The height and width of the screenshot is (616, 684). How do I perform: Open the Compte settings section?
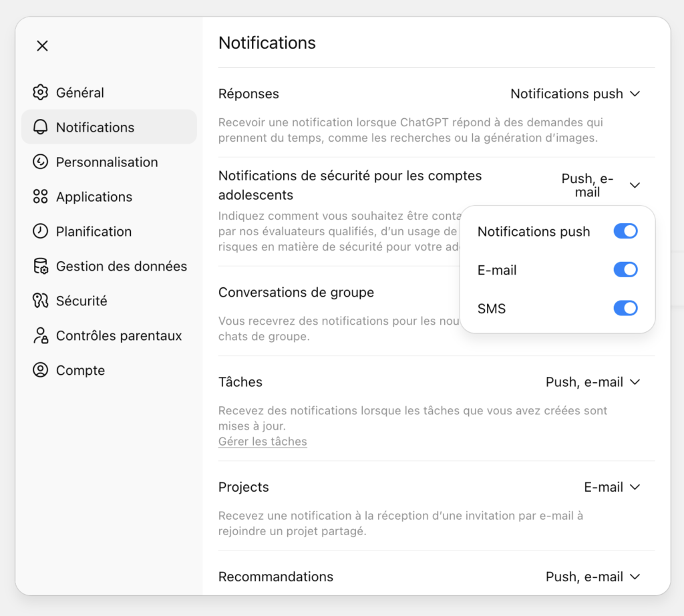[x=80, y=371]
